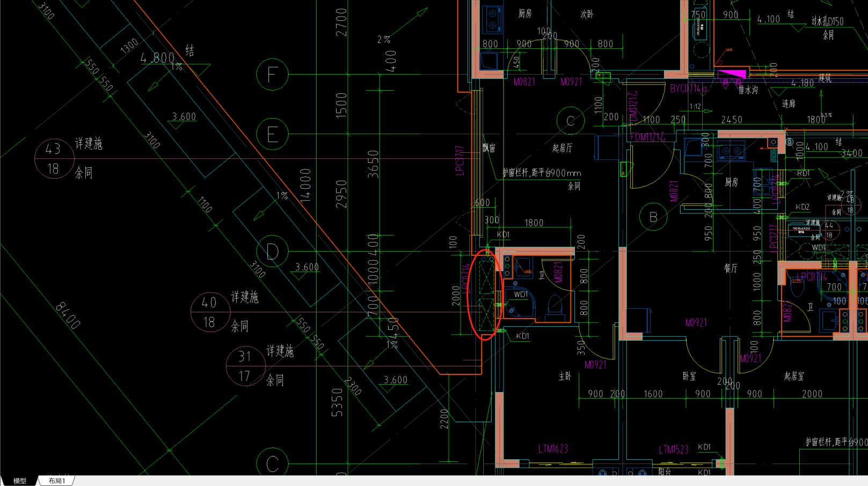Click the RD1 annotation

[804, 173]
